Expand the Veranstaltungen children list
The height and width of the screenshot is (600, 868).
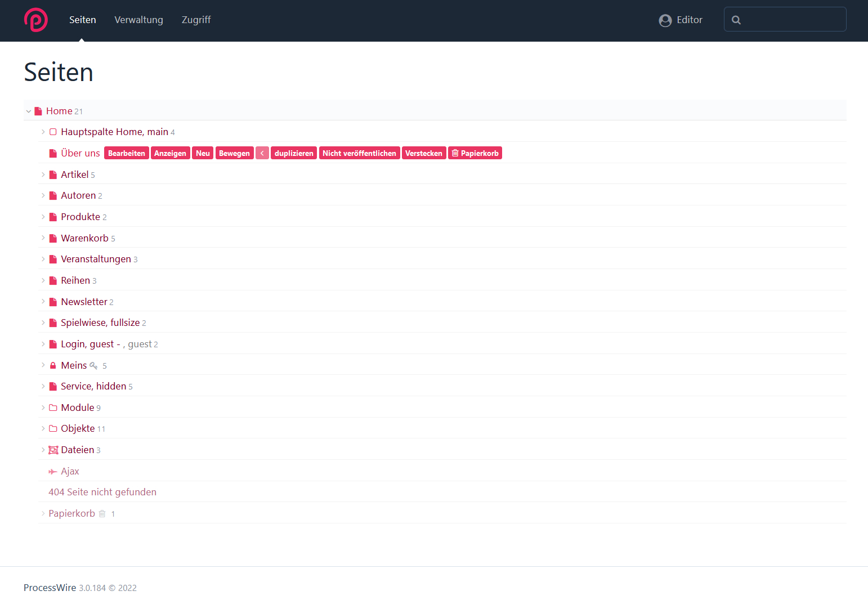tap(43, 259)
